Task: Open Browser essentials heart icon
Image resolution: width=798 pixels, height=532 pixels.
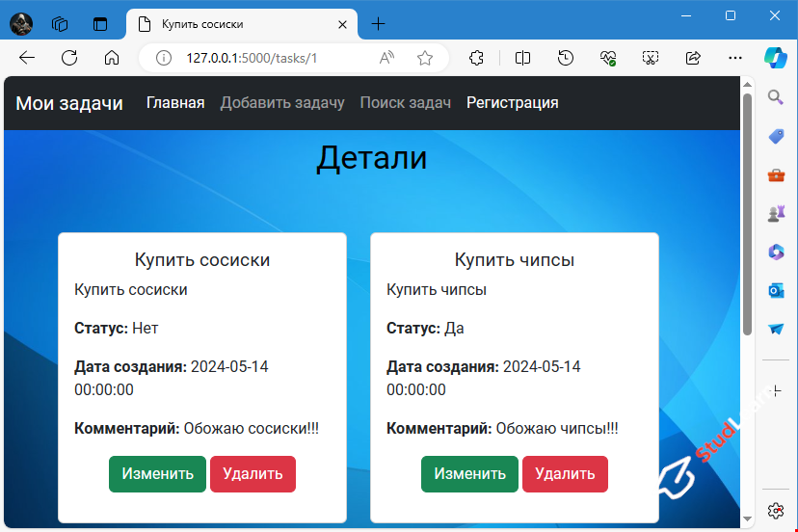Action: pos(608,58)
